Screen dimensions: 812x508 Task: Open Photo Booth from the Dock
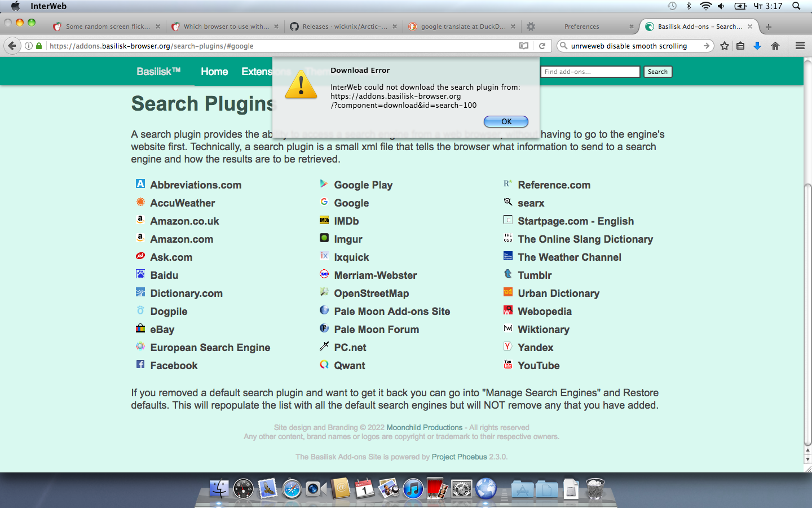point(437,488)
